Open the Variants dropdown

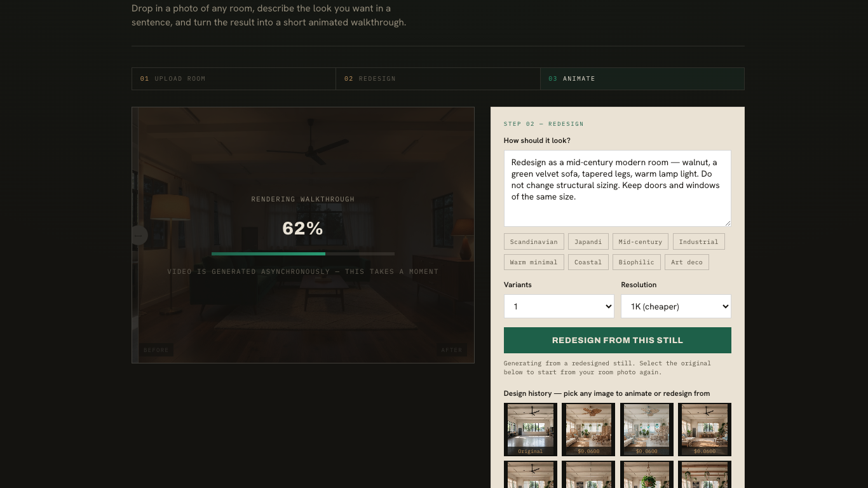pos(559,306)
